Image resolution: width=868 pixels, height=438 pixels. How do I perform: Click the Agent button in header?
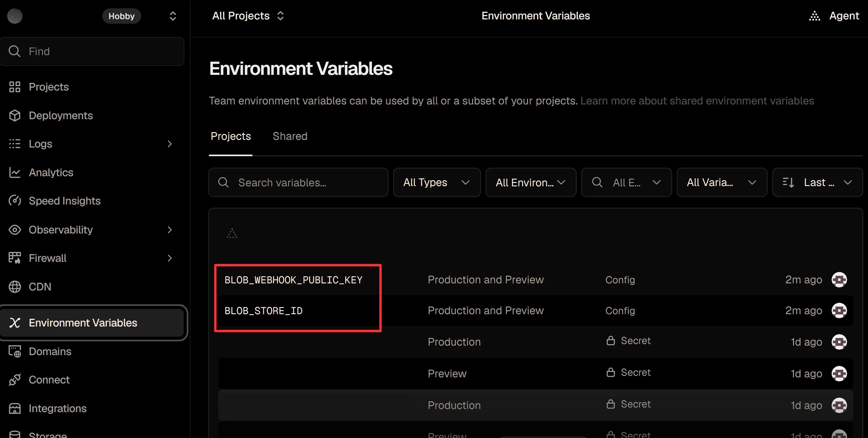point(833,16)
